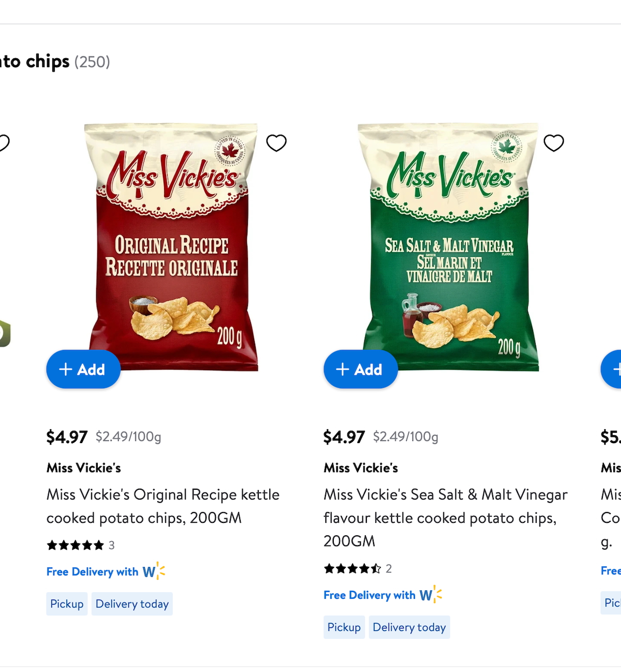This screenshot has width=621, height=672.
Task: Click Free Delivery with Walmart+ under Original Recipe
Action: point(106,572)
